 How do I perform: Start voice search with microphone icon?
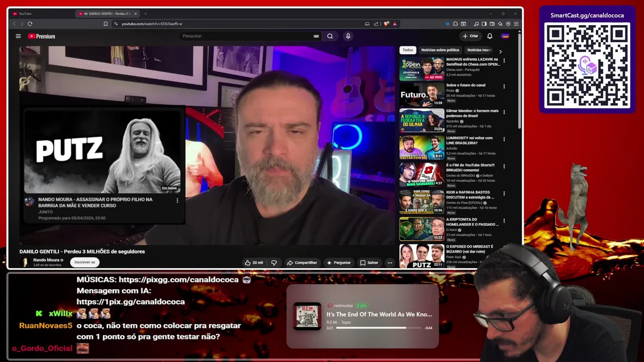coord(348,36)
